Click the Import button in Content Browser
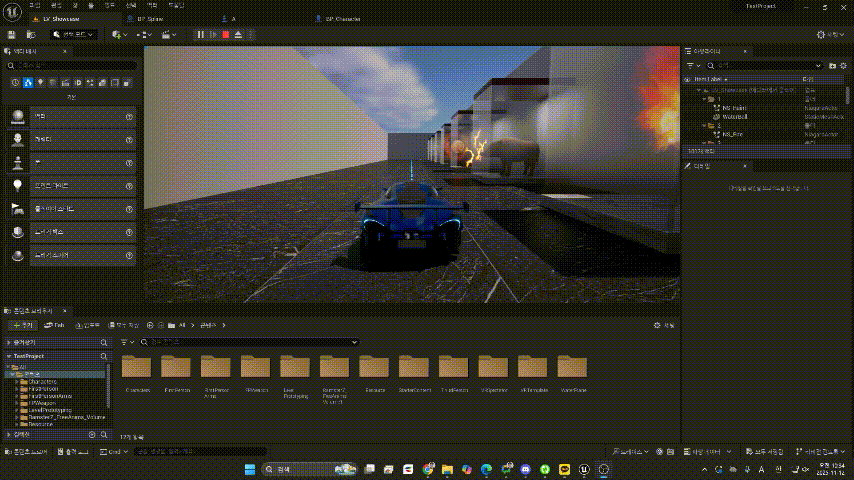 [x=87, y=325]
